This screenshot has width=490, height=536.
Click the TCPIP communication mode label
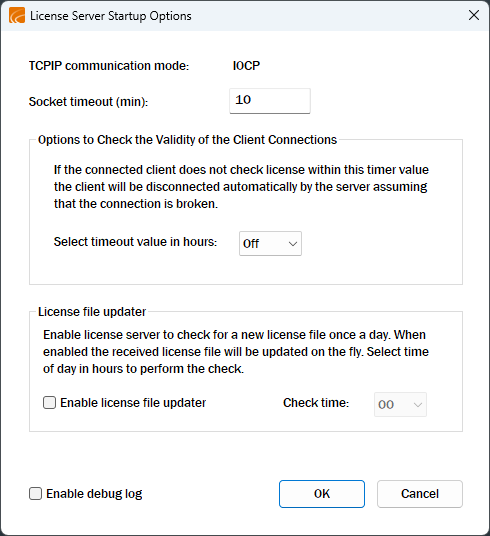tap(109, 66)
